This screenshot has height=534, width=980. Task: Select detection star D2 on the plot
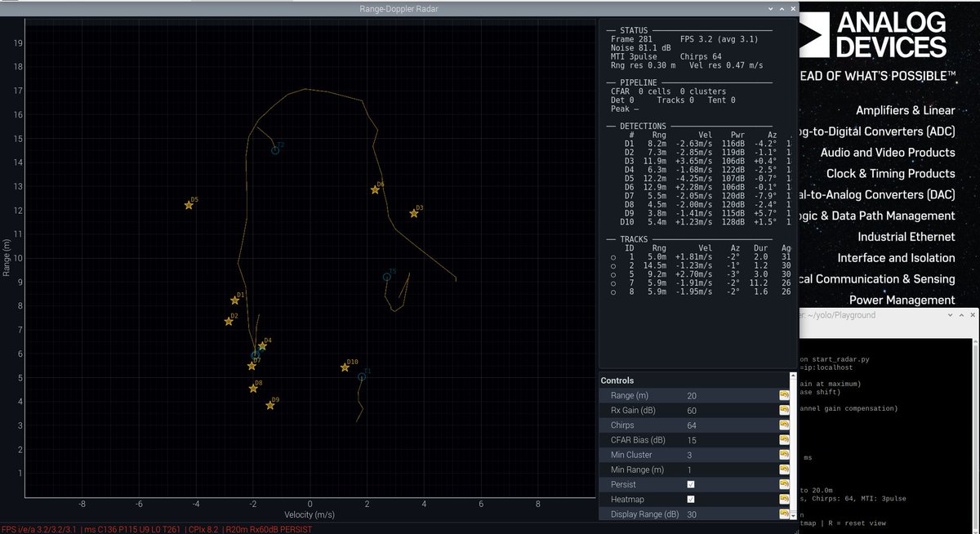tap(229, 321)
